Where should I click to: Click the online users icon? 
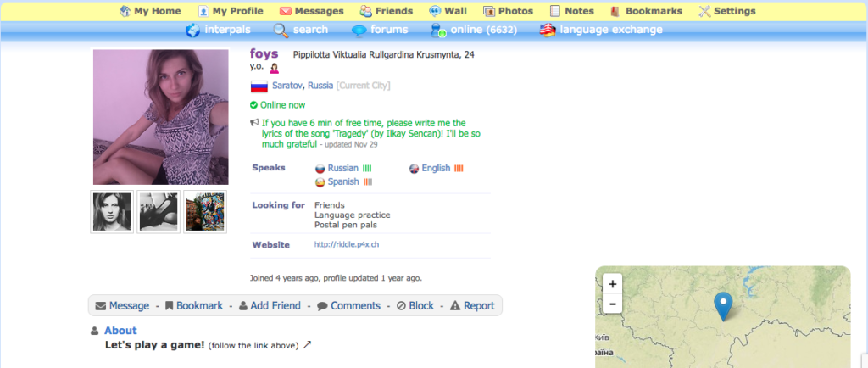tap(438, 31)
